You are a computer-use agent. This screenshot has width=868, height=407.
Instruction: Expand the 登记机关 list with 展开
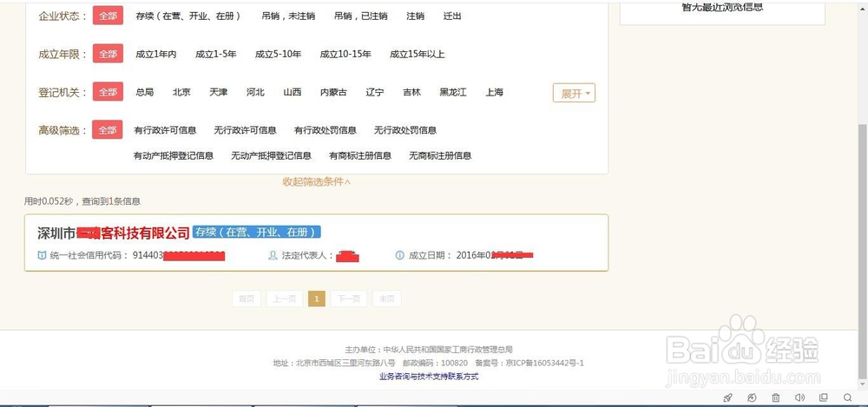(x=574, y=93)
